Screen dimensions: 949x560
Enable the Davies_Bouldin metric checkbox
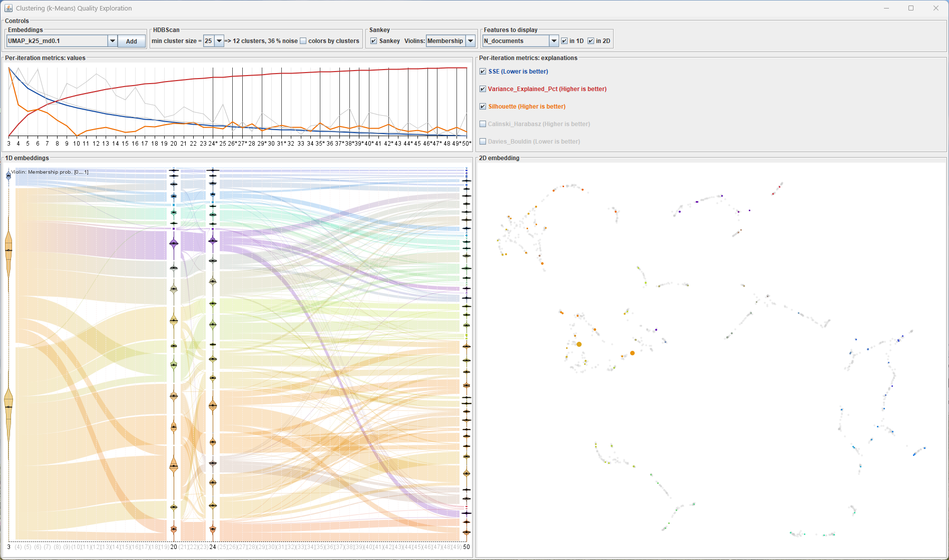tap(483, 142)
